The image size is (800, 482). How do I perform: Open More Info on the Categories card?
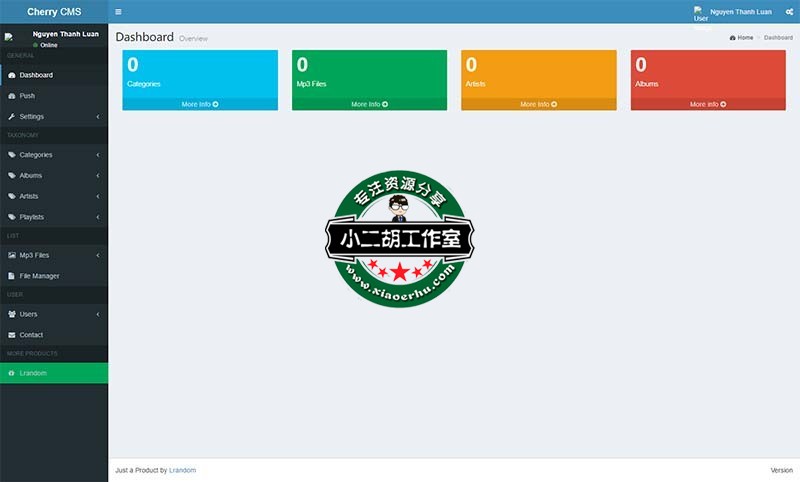pyautogui.click(x=200, y=104)
